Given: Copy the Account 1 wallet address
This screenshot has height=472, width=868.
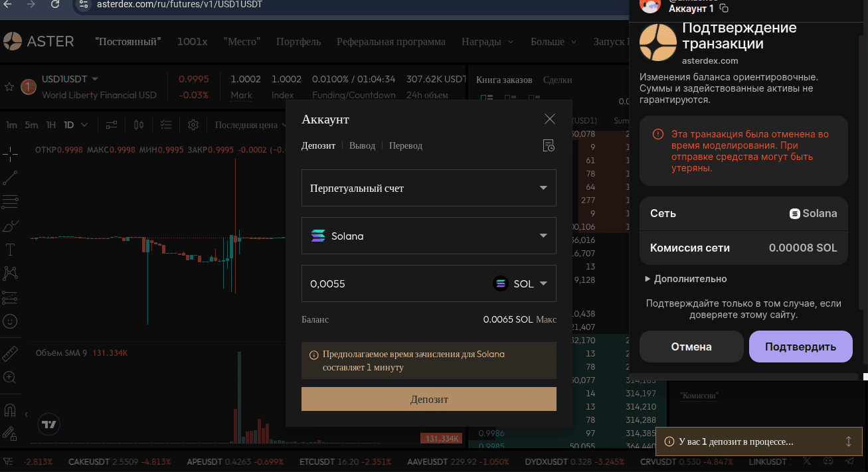Looking at the screenshot, I should [725, 9].
